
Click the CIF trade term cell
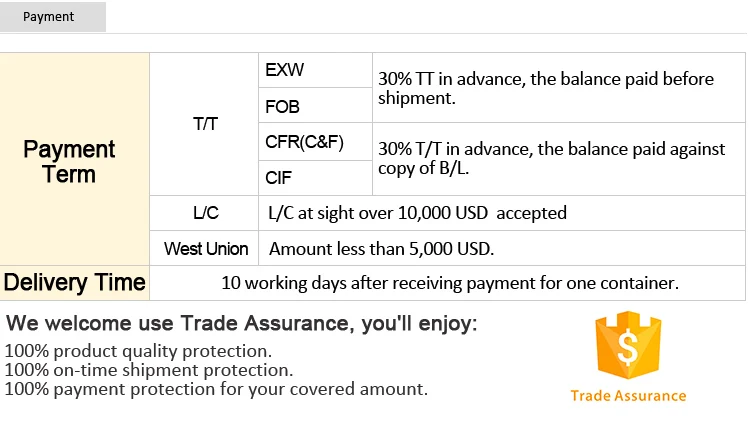pos(278,178)
